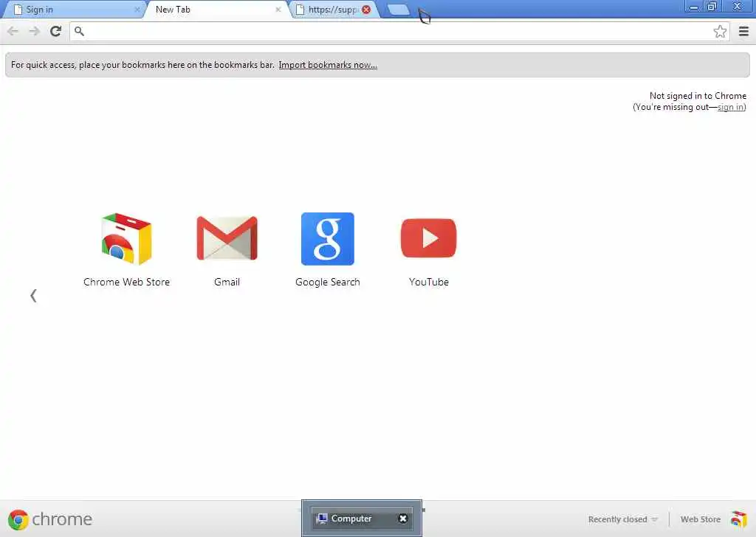Click the Chrome Web Store label
This screenshot has width=756, height=537.
point(126,282)
